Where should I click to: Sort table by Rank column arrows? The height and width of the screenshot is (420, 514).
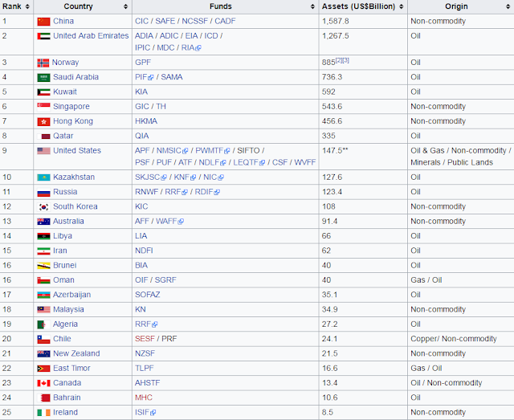[x=27, y=6]
